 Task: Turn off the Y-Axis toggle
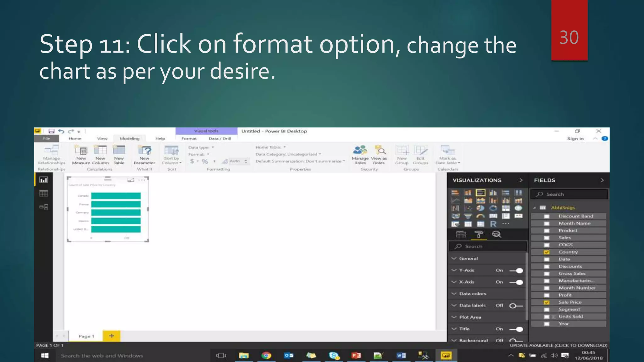[516, 270]
